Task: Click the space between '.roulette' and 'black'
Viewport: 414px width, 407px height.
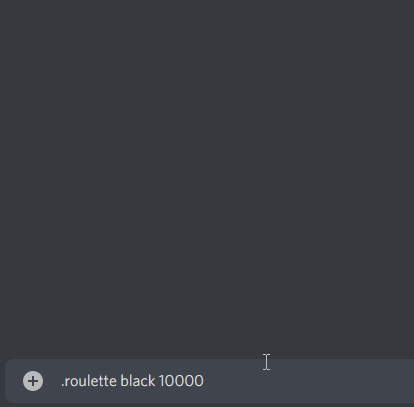Action: coord(118,381)
